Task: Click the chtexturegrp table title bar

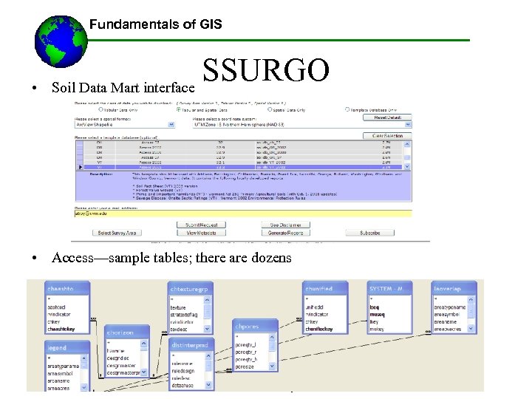Action: (191, 289)
